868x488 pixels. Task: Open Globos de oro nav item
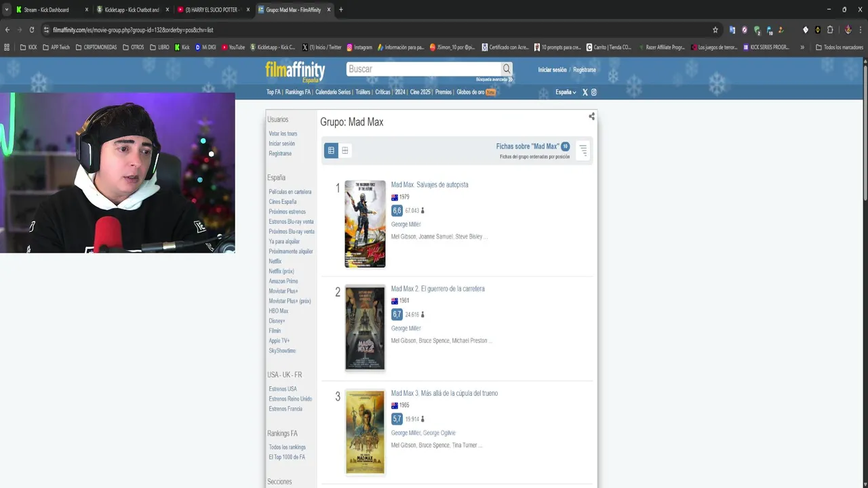pyautogui.click(x=476, y=92)
